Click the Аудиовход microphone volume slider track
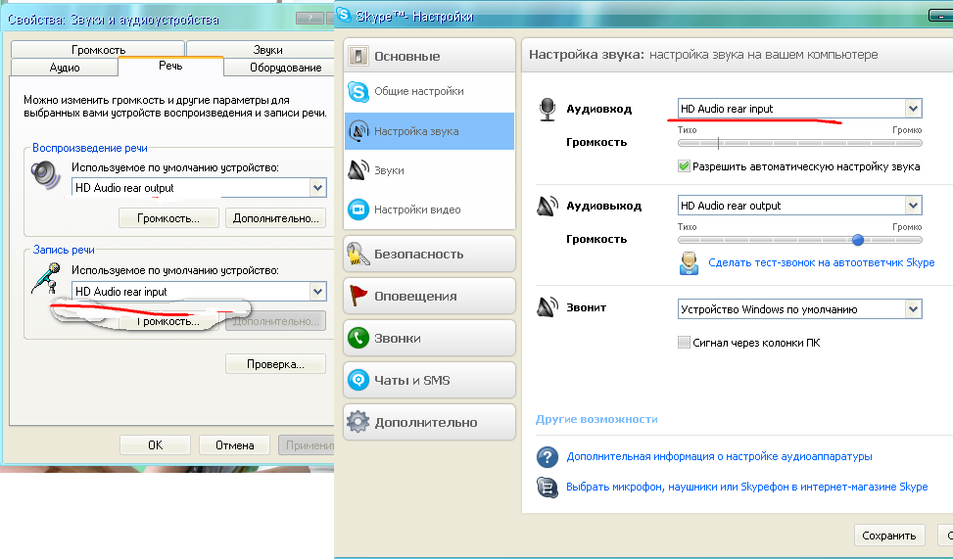 coord(800,143)
